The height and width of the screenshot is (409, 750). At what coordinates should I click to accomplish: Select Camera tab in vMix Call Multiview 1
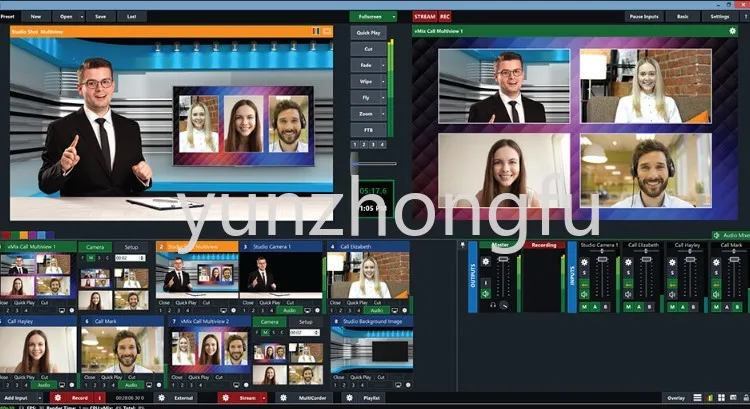(95, 247)
